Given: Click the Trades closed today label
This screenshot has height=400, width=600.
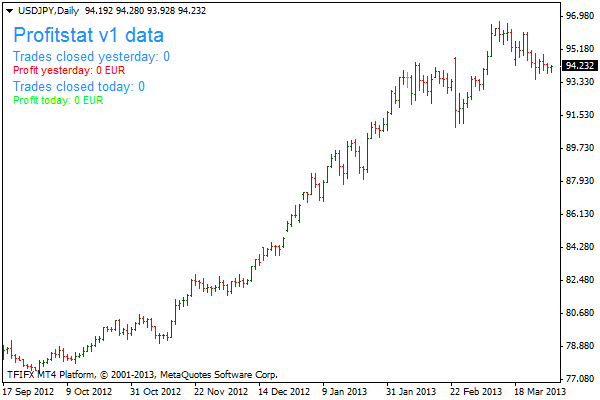Looking at the screenshot, I should (79, 87).
